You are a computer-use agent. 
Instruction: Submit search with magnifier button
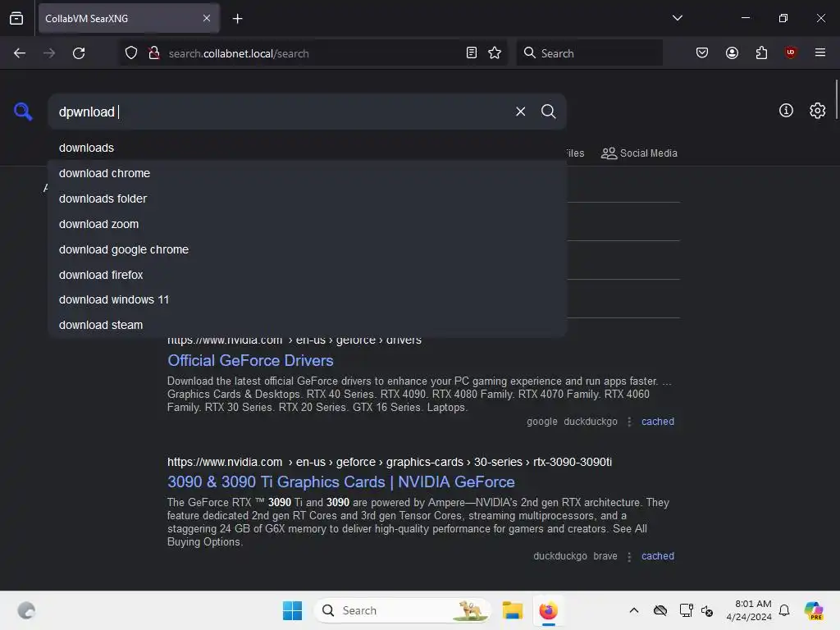pyautogui.click(x=549, y=112)
